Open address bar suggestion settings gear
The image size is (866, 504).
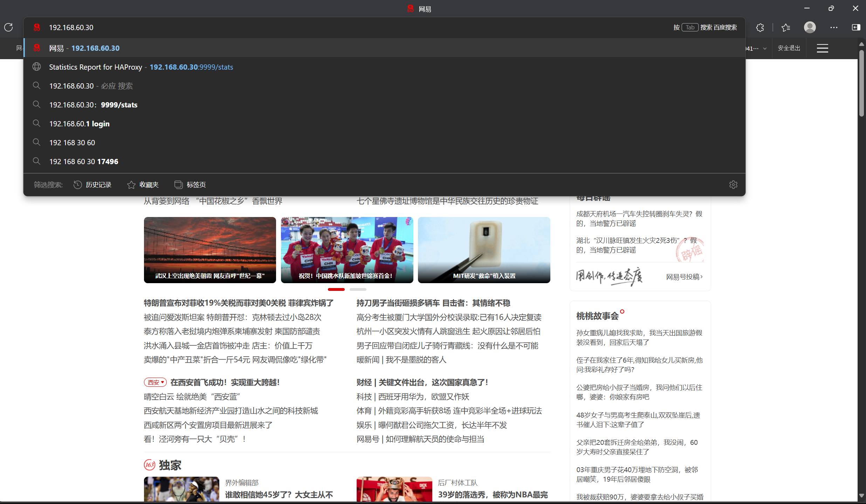[733, 184]
